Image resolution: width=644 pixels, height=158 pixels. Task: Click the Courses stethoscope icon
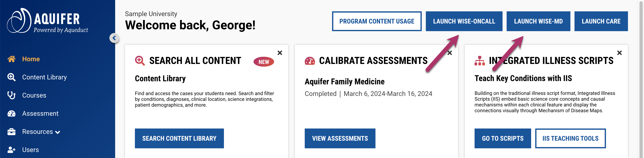[x=12, y=95]
